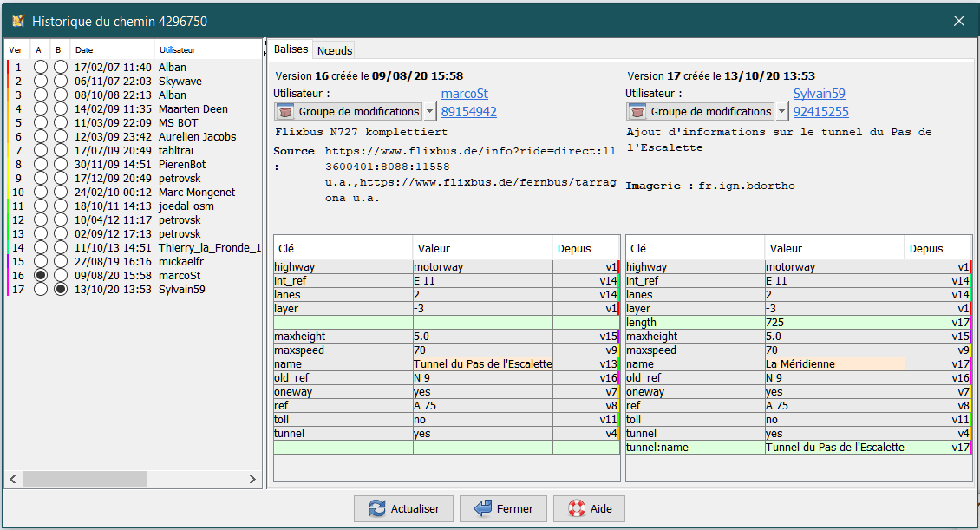The width and height of the screenshot is (980, 530).
Task: Open changeset link 92415255
Action: [820, 112]
